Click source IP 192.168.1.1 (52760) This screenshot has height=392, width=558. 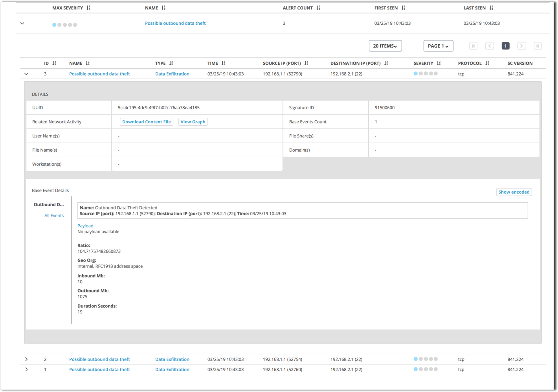tap(283, 370)
